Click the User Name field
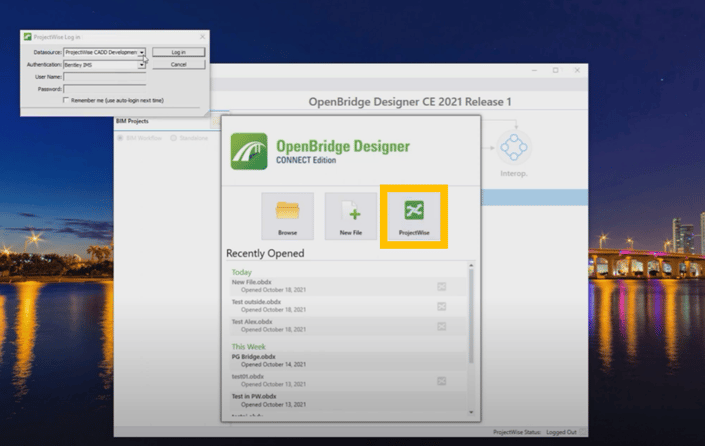This screenshot has width=705, height=446. pos(105,77)
